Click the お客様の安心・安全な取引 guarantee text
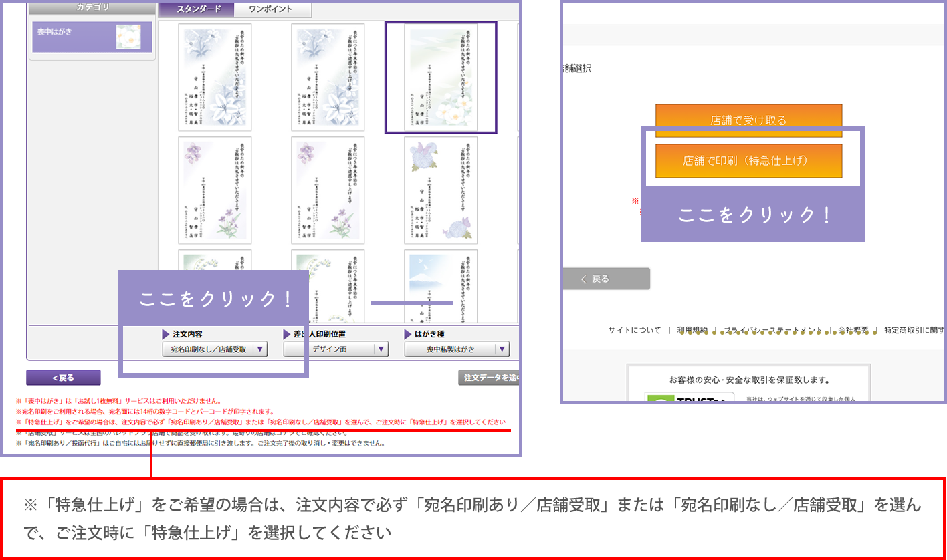Image resolution: width=947 pixels, height=560 pixels. pos(749,380)
